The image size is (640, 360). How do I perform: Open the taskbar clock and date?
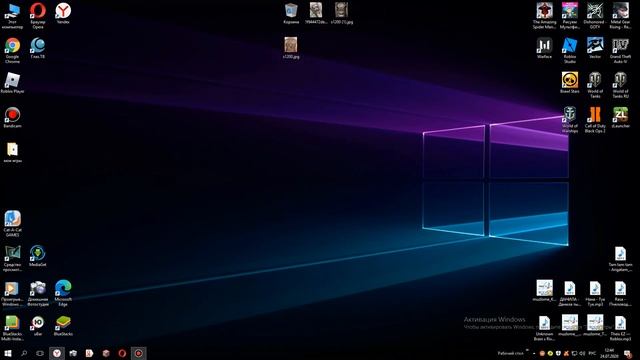609,353
